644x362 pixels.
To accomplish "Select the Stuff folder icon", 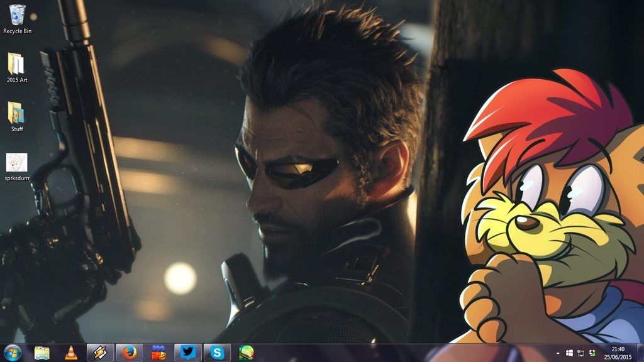I will pyautogui.click(x=16, y=113).
